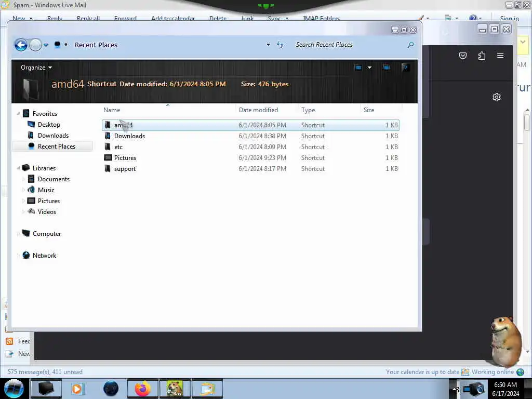Open the Windows Start button
The height and width of the screenshot is (399, 532).
pyautogui.click(x=14, y=389)
